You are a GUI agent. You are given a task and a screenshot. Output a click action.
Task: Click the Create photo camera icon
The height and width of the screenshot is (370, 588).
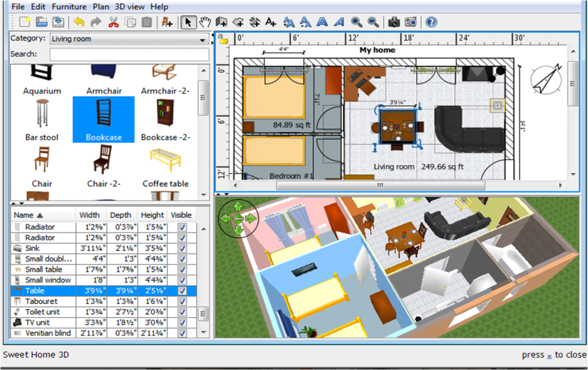(x=394, y=23)
